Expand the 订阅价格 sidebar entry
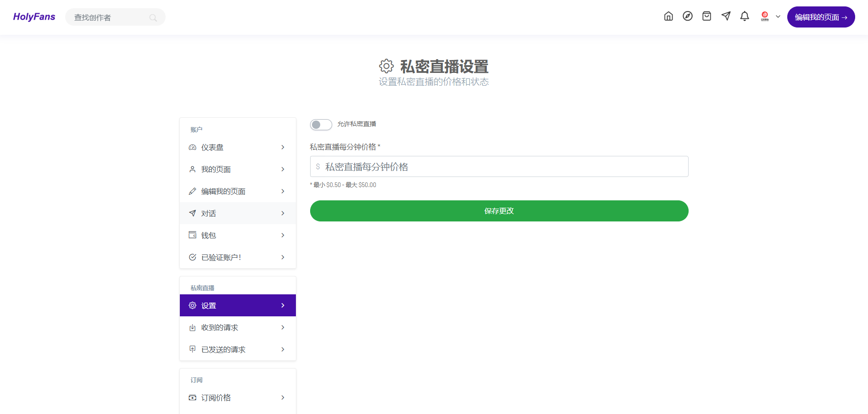Image resolution: width=868 pixels, height=414 pixels. (238, 397)
